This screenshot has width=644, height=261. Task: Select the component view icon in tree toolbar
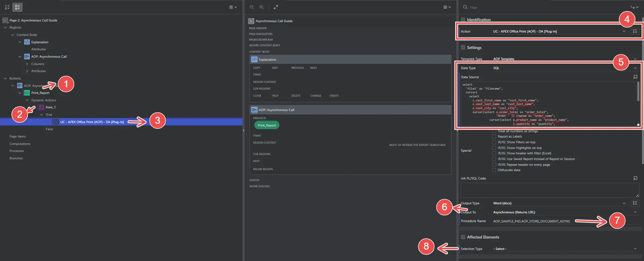[17, 7]
